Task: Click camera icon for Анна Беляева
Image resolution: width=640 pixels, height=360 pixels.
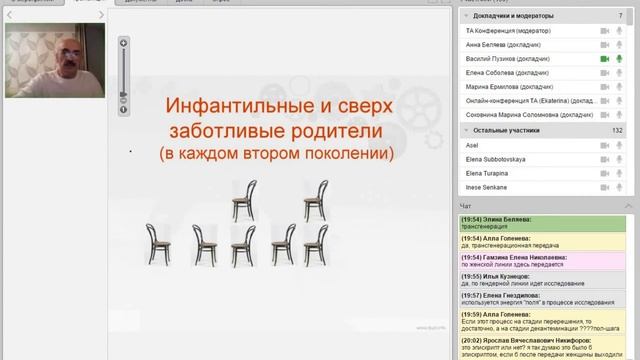Action: (604, 45)
